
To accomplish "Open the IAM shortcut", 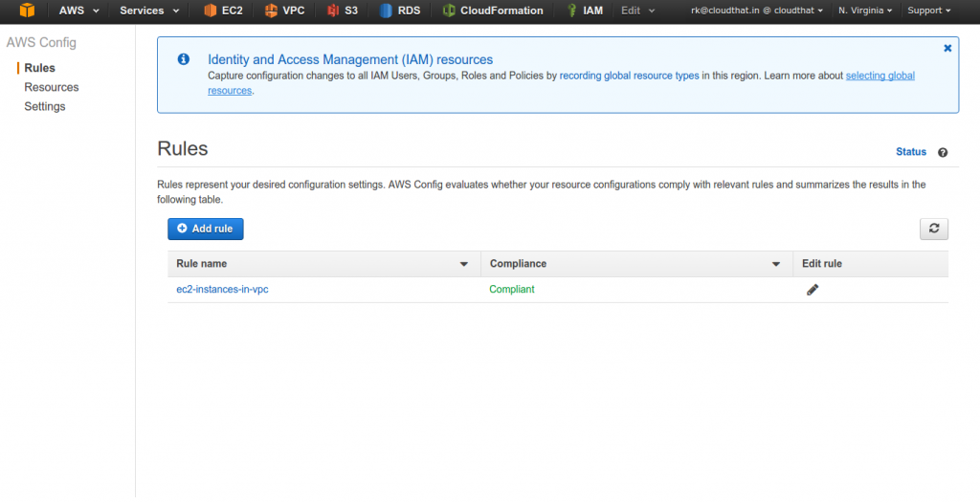I will 585,11.
